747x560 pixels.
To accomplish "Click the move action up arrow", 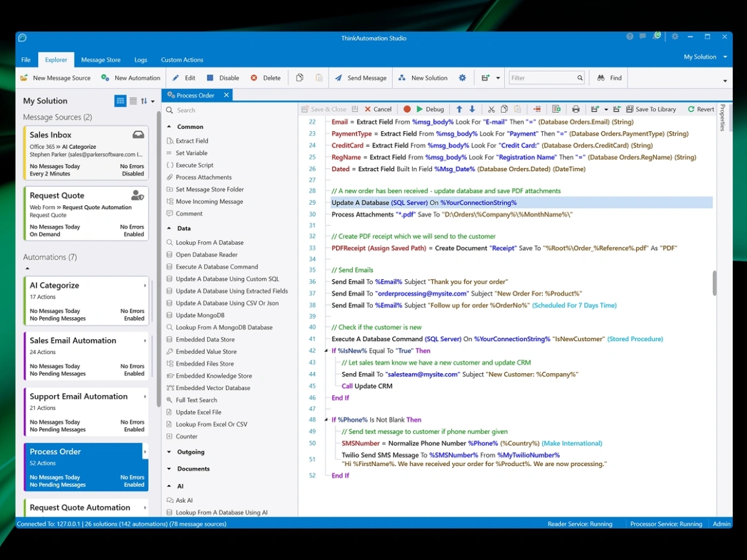I will [459, 109].
